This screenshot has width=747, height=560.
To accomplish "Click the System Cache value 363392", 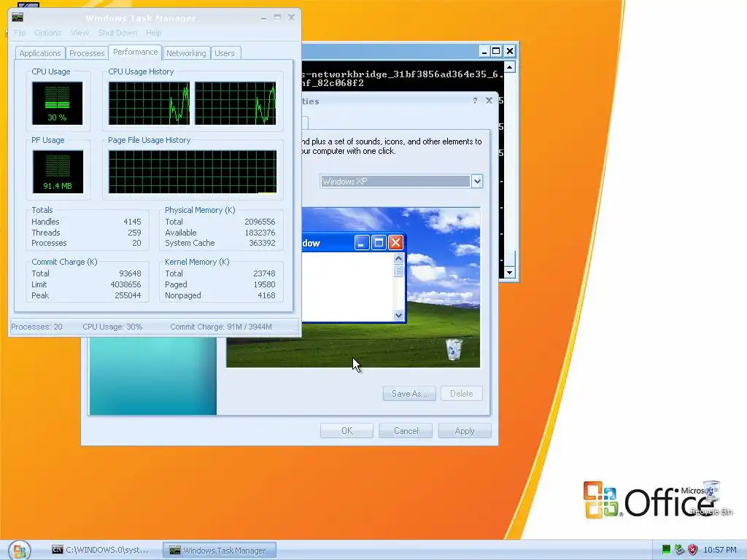I will tap(262, 244).
